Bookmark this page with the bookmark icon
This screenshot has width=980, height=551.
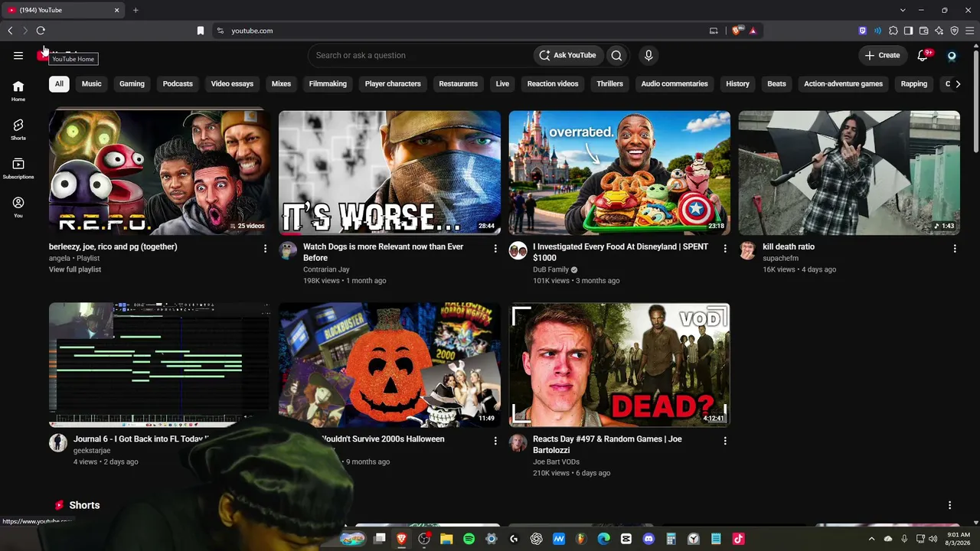click(x=201, y=31)
